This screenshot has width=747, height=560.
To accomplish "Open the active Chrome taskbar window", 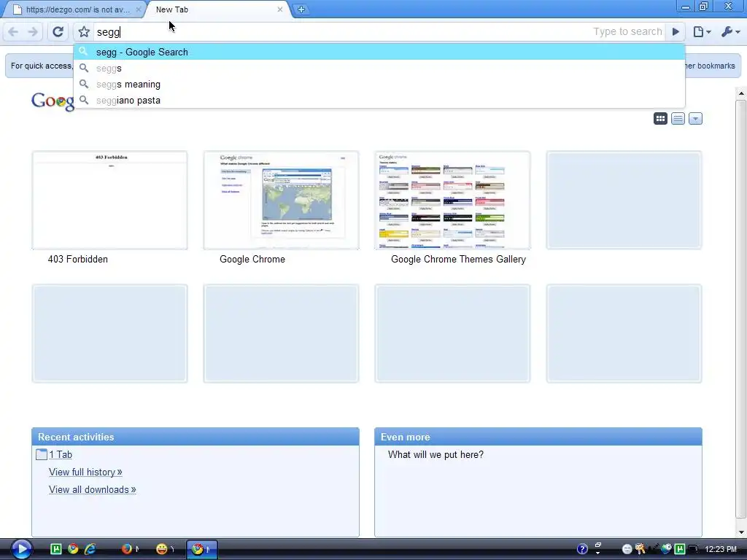I will [x=201, y=549].
